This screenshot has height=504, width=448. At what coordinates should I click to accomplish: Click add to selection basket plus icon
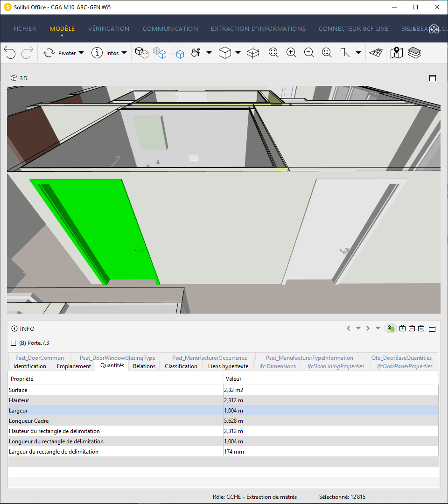point(402,328)
